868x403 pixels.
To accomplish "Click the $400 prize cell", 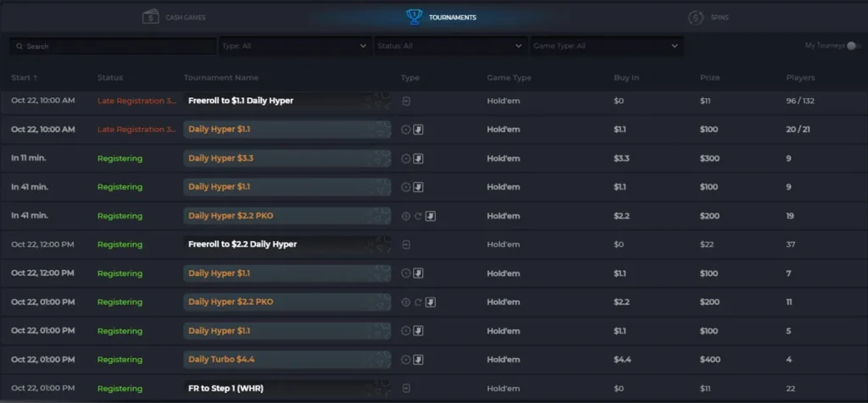I will (710, 360).
